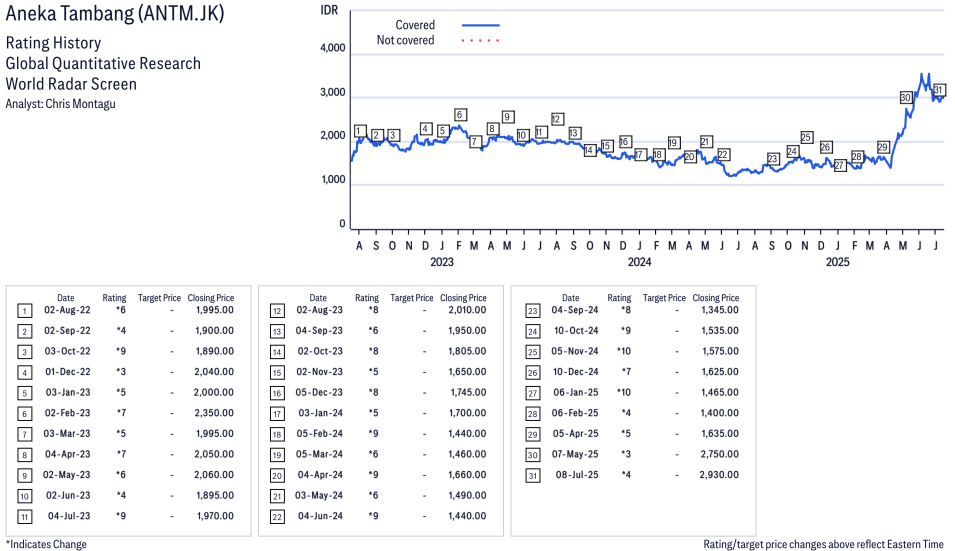Click table index box 11 beside 04-Jul-23

tap(24, 517)
